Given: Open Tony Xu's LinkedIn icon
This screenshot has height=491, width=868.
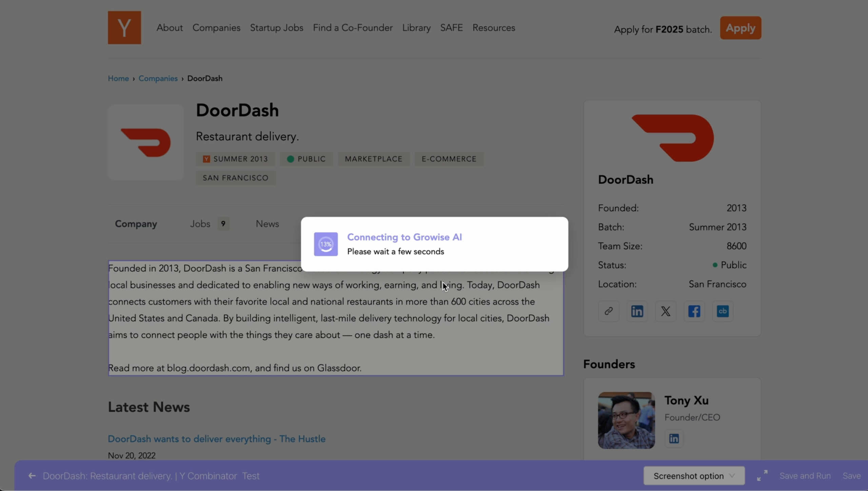Looking at the screenshot, I should click(674, 438).
